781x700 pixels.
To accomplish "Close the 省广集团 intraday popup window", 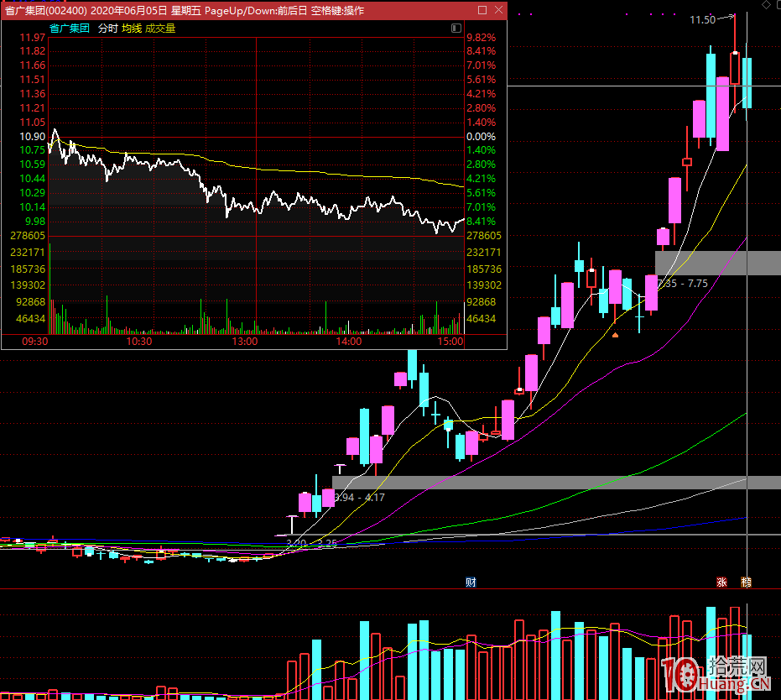I will coord(498,10).
